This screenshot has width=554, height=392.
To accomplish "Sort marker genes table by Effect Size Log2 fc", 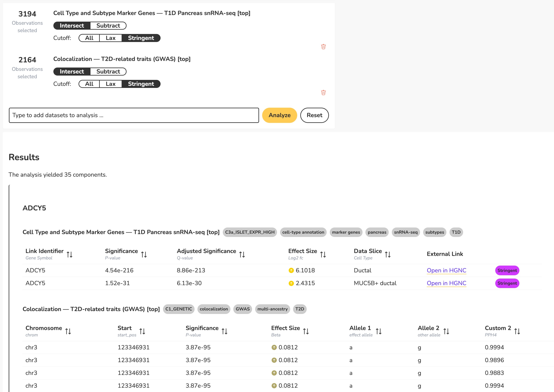I will [323, 254].
